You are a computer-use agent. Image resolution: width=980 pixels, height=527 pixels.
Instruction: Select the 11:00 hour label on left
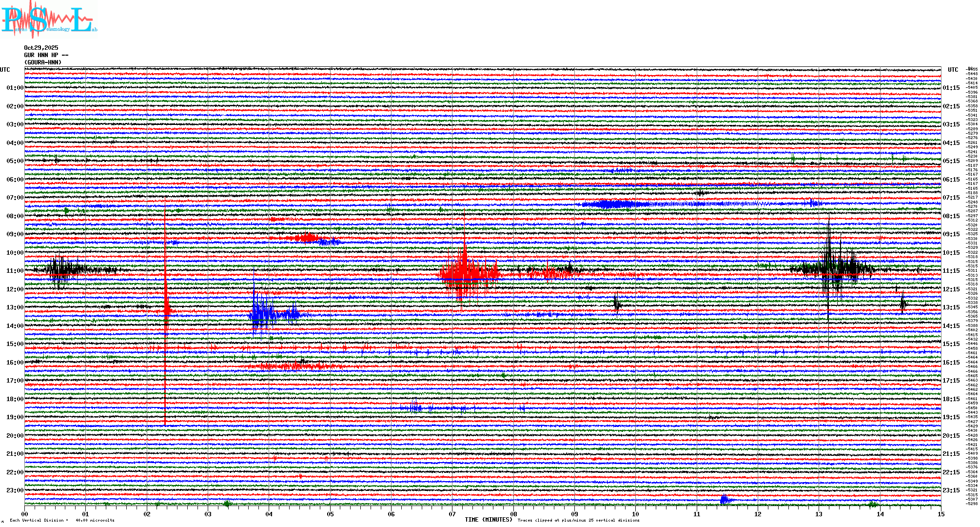click(15, 271)
